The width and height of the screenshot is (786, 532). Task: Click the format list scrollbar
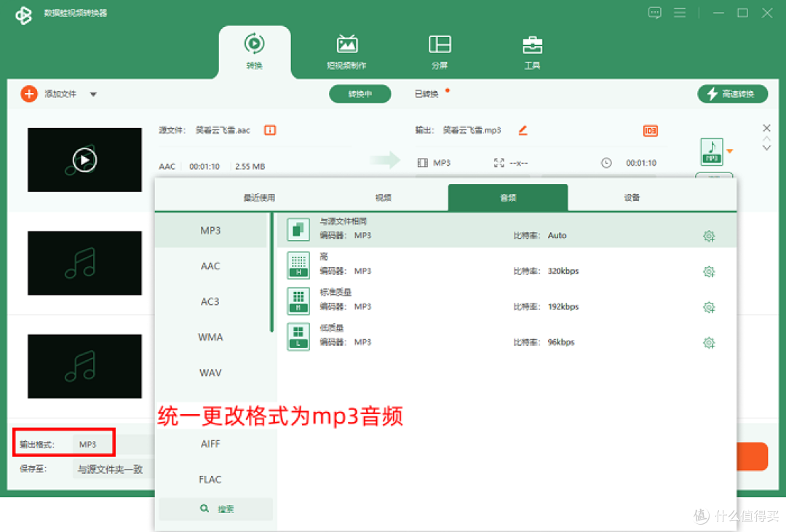[271, 273]
